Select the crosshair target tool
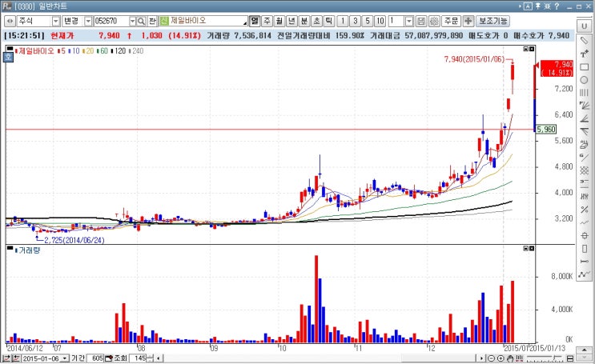 (x=585, y=235)
